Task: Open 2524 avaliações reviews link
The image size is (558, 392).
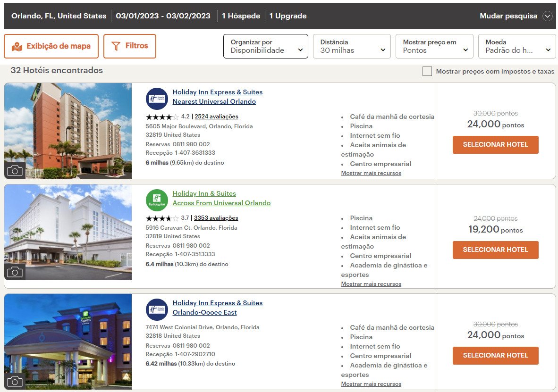Action: tap(216, 117)
